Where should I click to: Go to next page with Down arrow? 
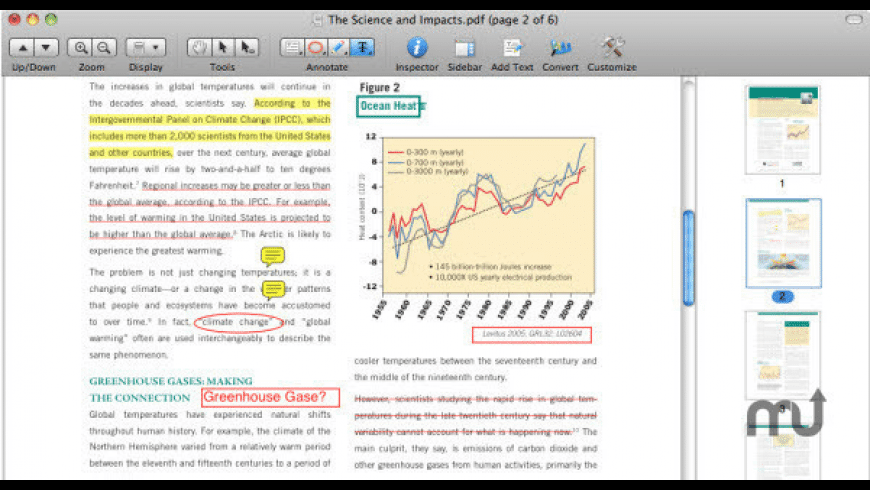(x=47, y=48)
